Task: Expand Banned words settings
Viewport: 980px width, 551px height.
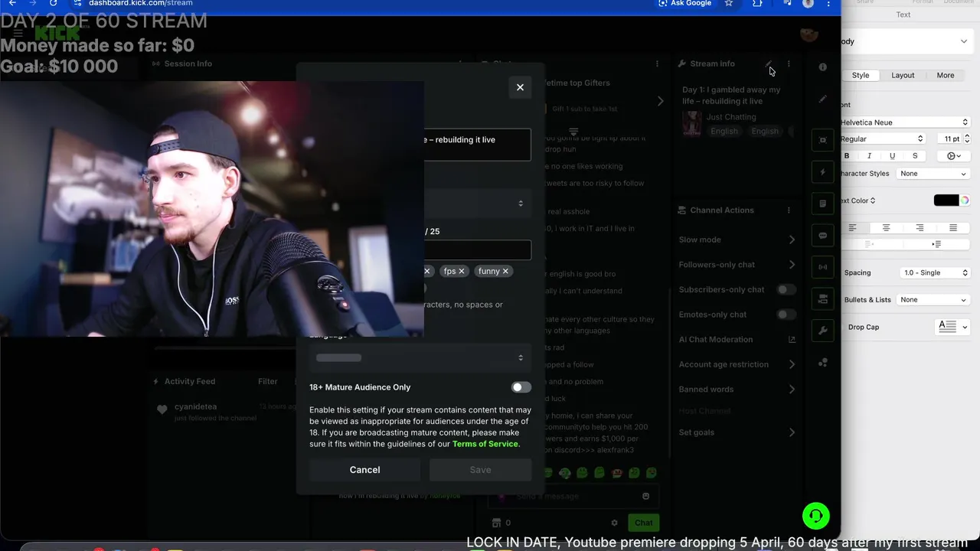Action: 792,390
